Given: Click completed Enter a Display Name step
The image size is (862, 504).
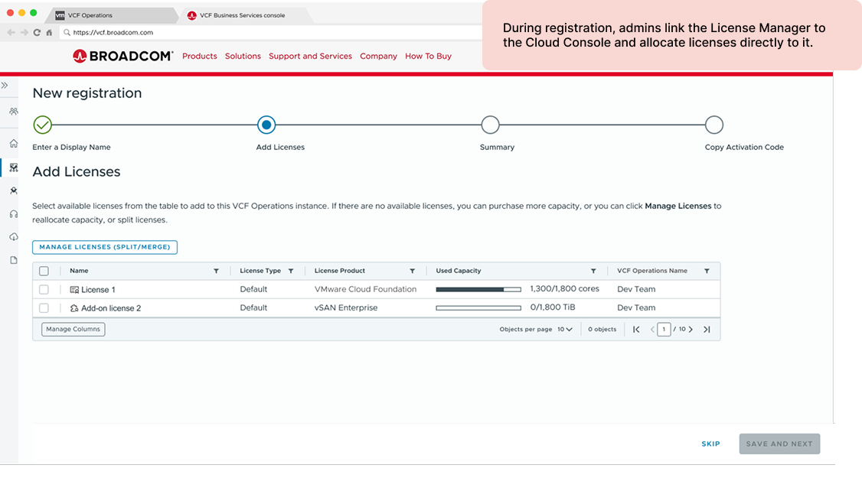Looking at the screenshot, I should tap(42, 125).
